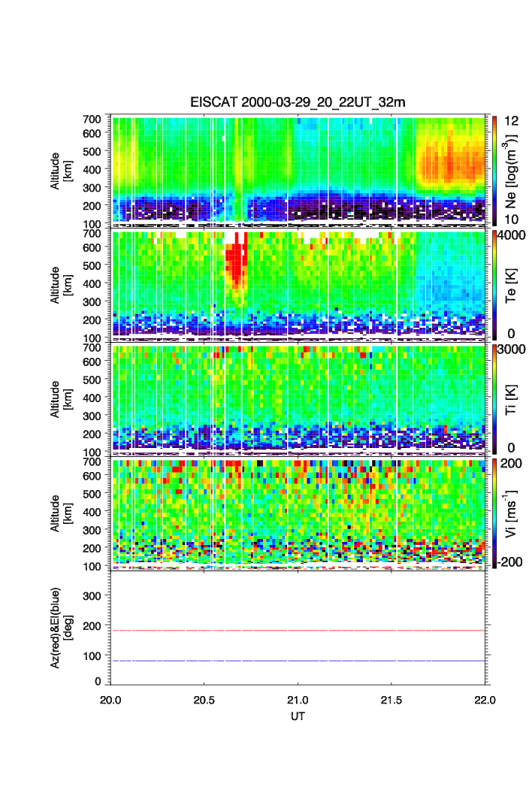This screenshot has height=799, width=532.
Task: Select the blue elevation line in bottom panel
Action: 301,661
